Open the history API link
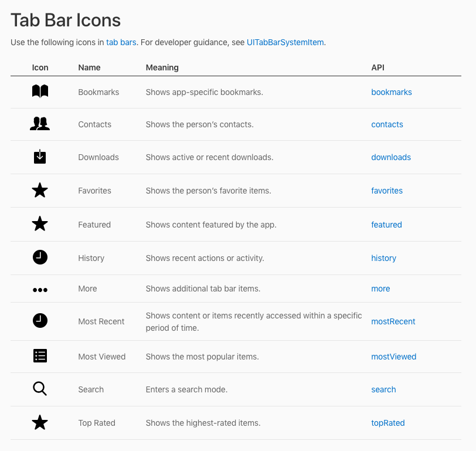This screenshot has height=451, width=476. pyautogui.click(x=384, y=258)
